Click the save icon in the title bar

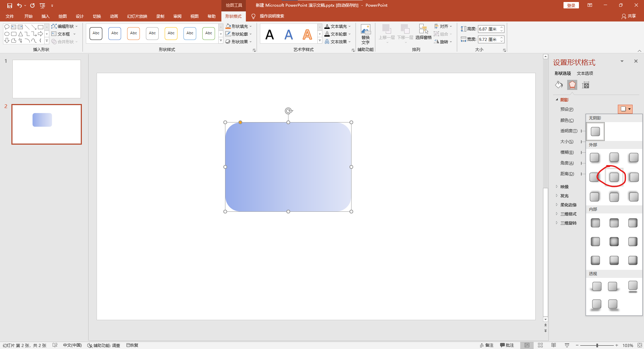click(9, 5)
